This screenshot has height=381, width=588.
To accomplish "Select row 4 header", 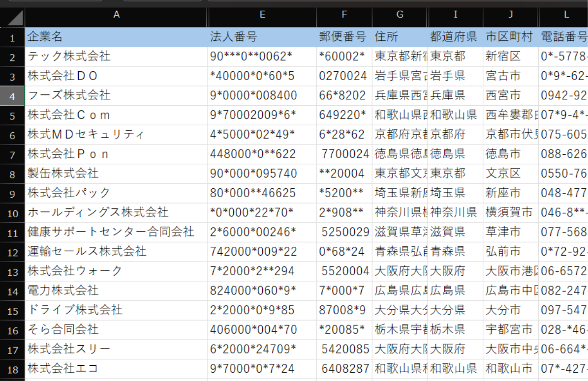I will pyautogui.click(x=12, y=95).
